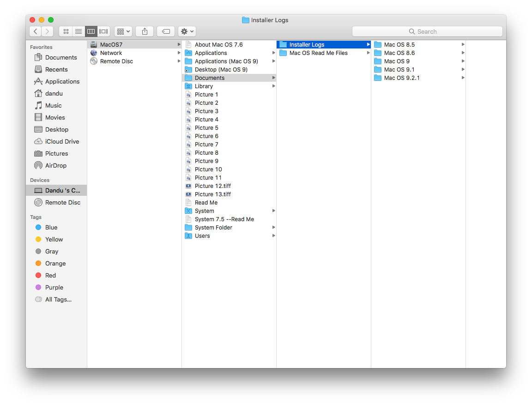The image size is (532, 405).
Task: Select the Picture 10 file
Action: [x=229, y=169]
